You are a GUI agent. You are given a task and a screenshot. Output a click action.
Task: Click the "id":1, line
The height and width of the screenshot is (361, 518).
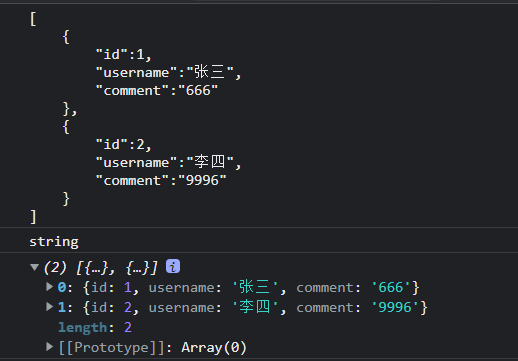coord(124,54)
